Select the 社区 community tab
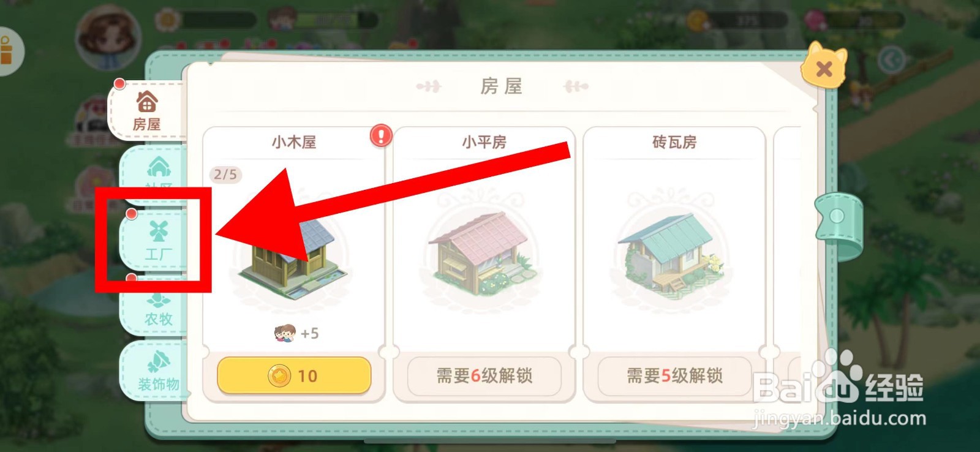980x452 pixels. 157,175
